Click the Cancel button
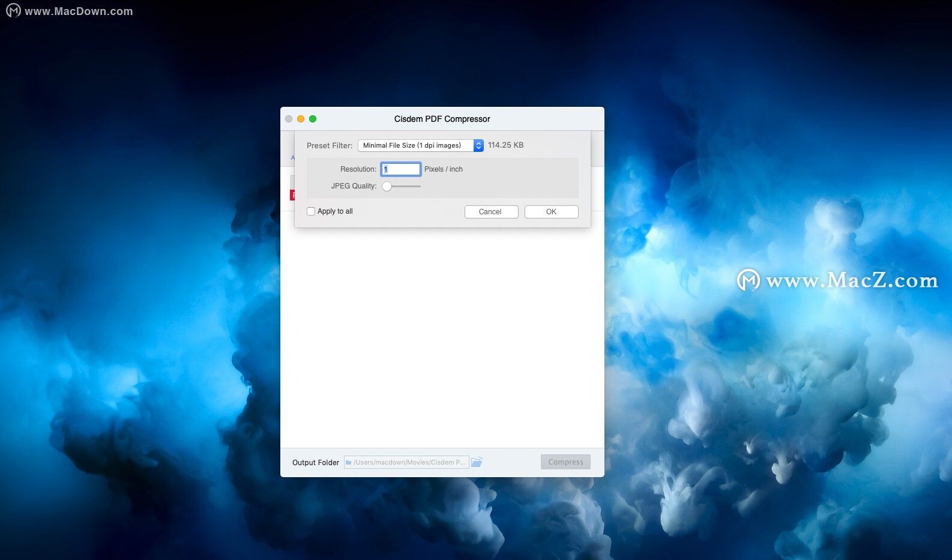The height and width of the screenshot is (560, 952). click(491, 212)
